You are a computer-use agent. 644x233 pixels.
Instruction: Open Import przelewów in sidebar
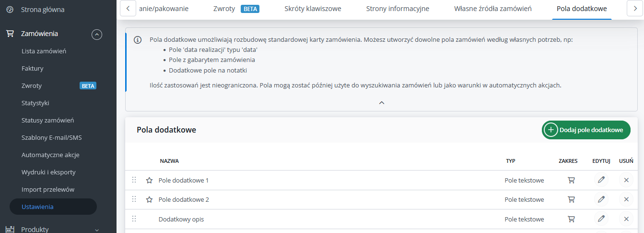click(48, 189)
